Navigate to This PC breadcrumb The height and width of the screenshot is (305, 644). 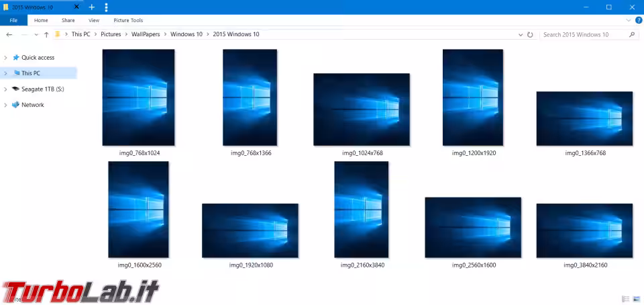[80, 34]
